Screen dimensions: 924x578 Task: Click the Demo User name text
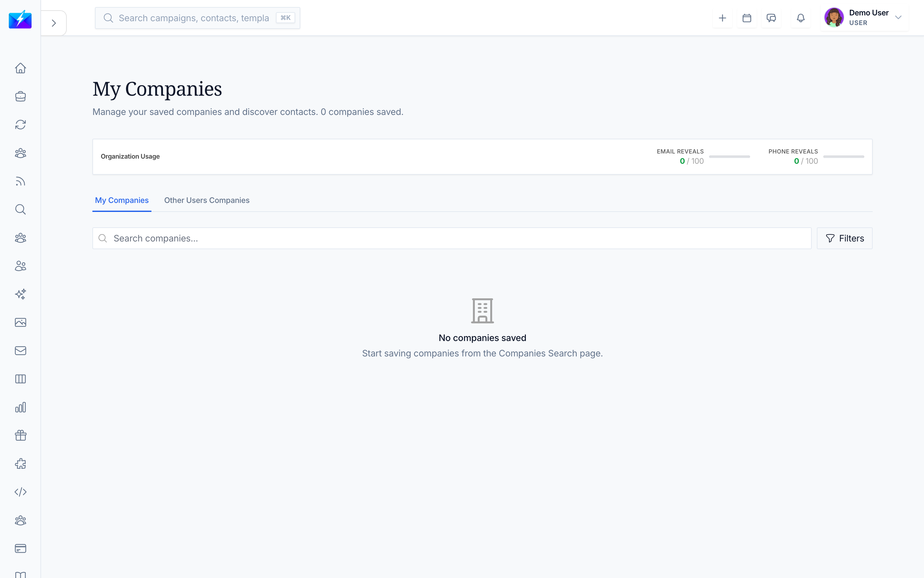pyautogui.click(x=868, y=13)
